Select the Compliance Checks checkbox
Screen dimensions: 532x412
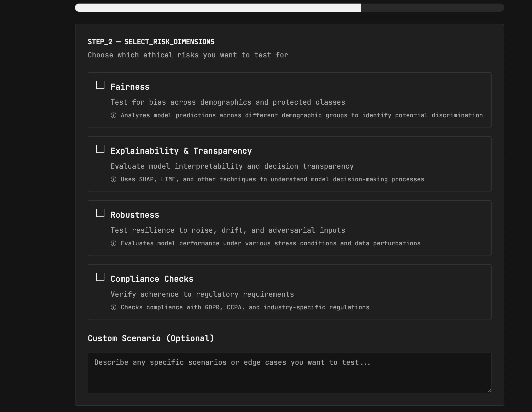click(100, 277)
